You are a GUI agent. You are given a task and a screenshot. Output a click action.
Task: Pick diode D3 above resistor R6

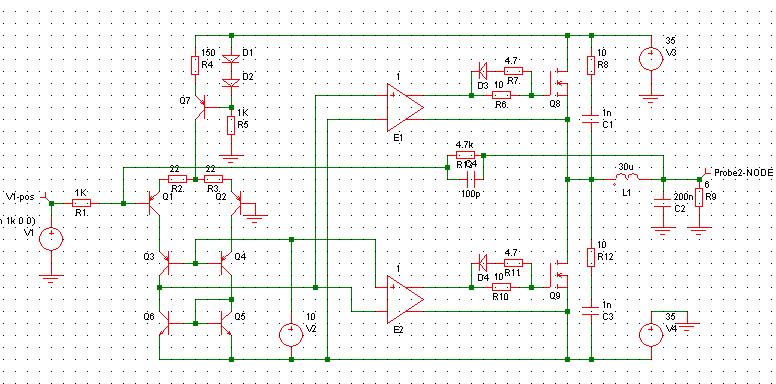(484, 72)
